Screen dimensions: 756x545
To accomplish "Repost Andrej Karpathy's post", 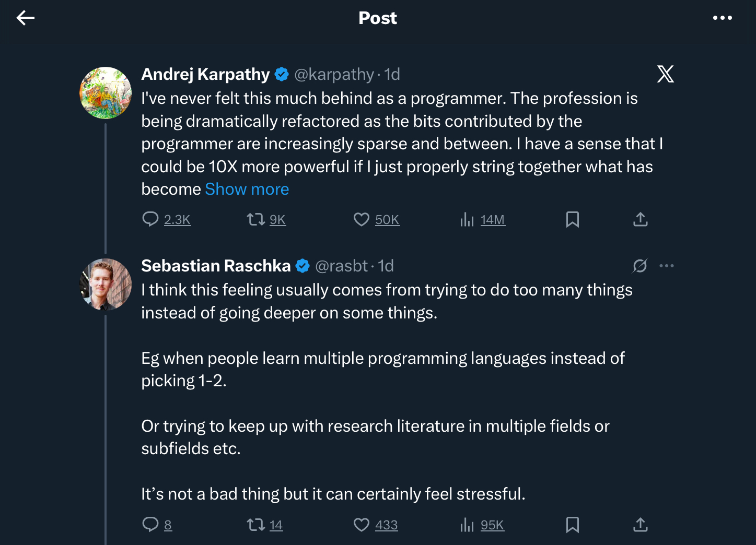I will (x=256, y=219).
